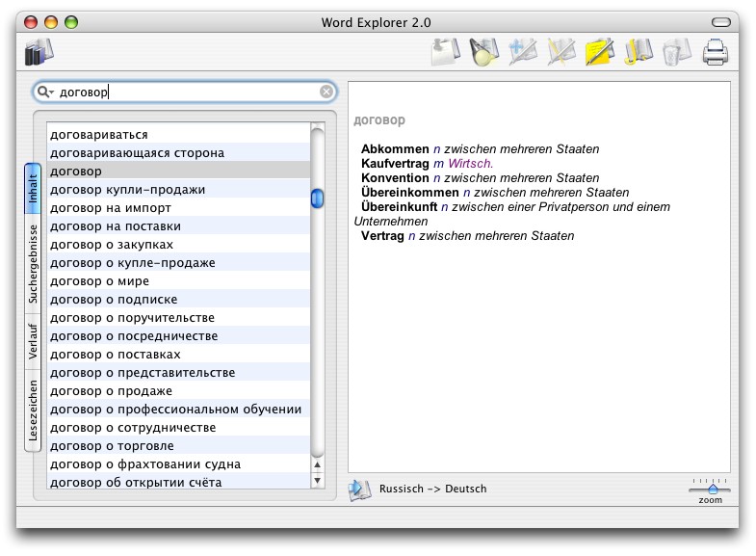The image size is (756, 556).
Task: Click the flashlight search book icon
Action: pos(484,52)
